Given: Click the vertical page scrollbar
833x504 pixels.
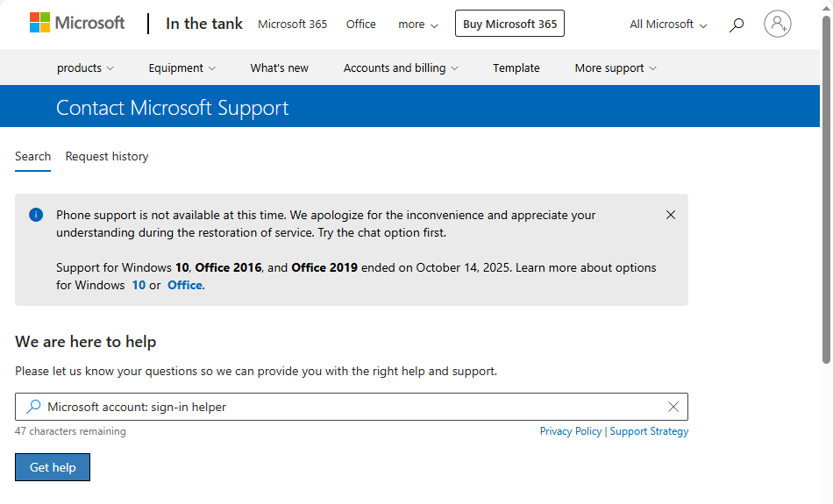Looking at the screenshot, I should tap(826, 191).
